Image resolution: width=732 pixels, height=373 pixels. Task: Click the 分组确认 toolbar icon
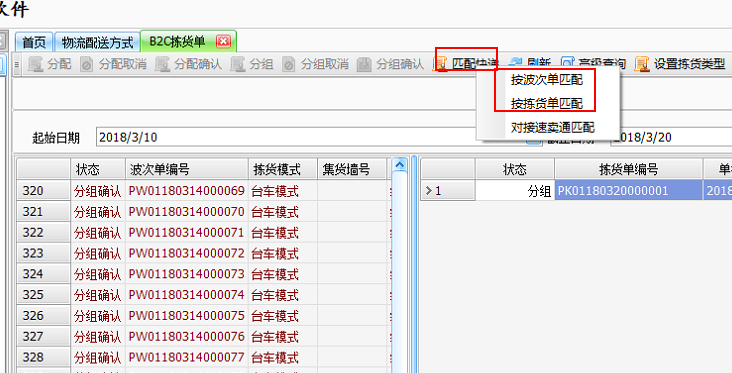click(364, 64)
